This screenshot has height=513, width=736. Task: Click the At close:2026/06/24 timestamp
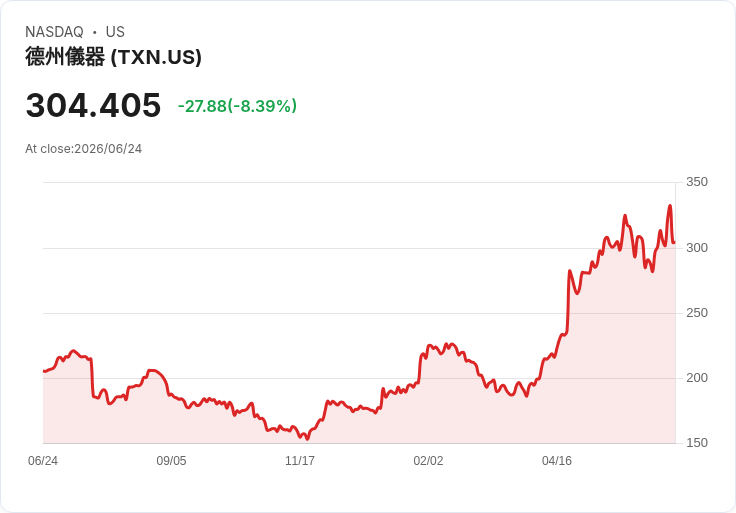click(x=84, y=149)
